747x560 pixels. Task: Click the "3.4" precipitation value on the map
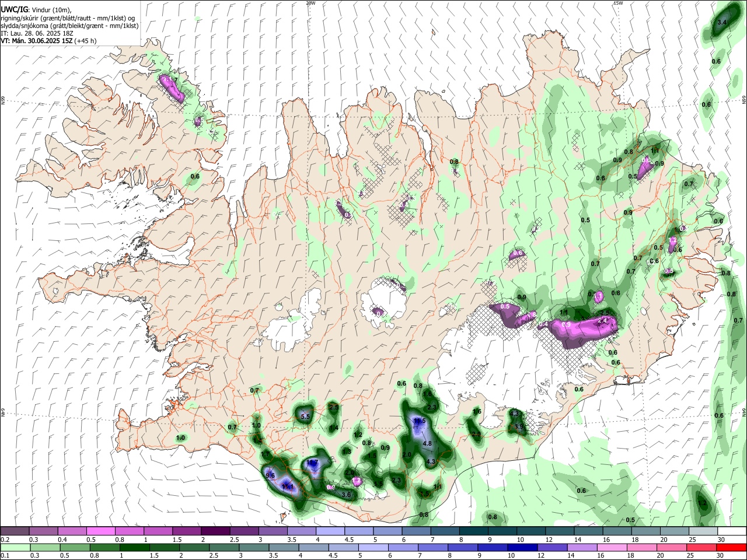coord(722,22)
